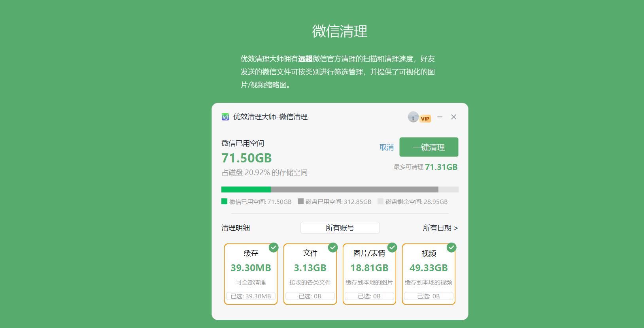
Task: Expand the 所有日期 date filter
Action: point(440,228)
